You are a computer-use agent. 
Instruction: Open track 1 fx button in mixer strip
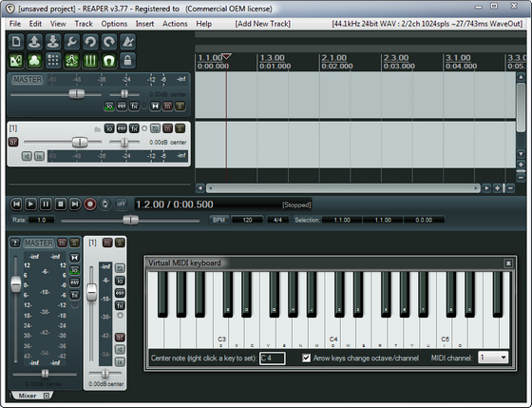point(120,305)
